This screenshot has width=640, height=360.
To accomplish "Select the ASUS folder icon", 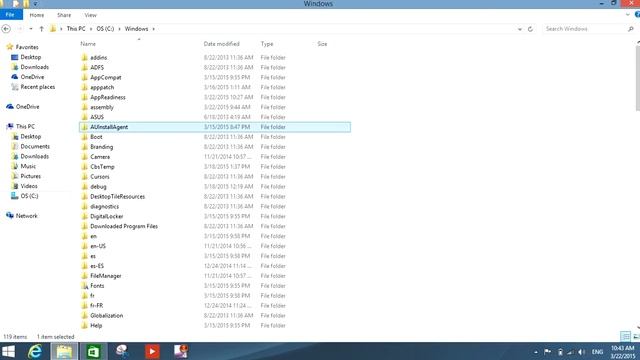I will [x=84, y=117].
